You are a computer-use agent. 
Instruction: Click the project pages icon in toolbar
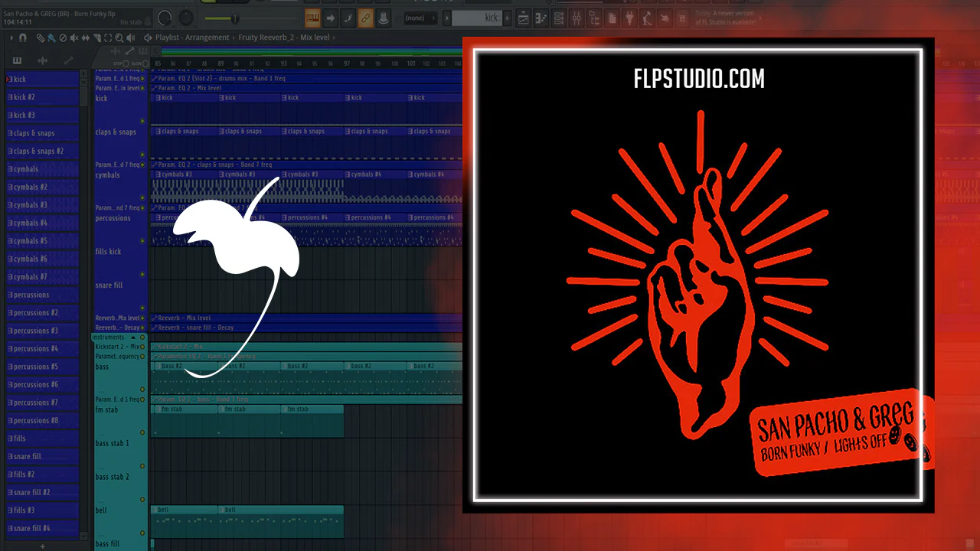coord(612,18)
